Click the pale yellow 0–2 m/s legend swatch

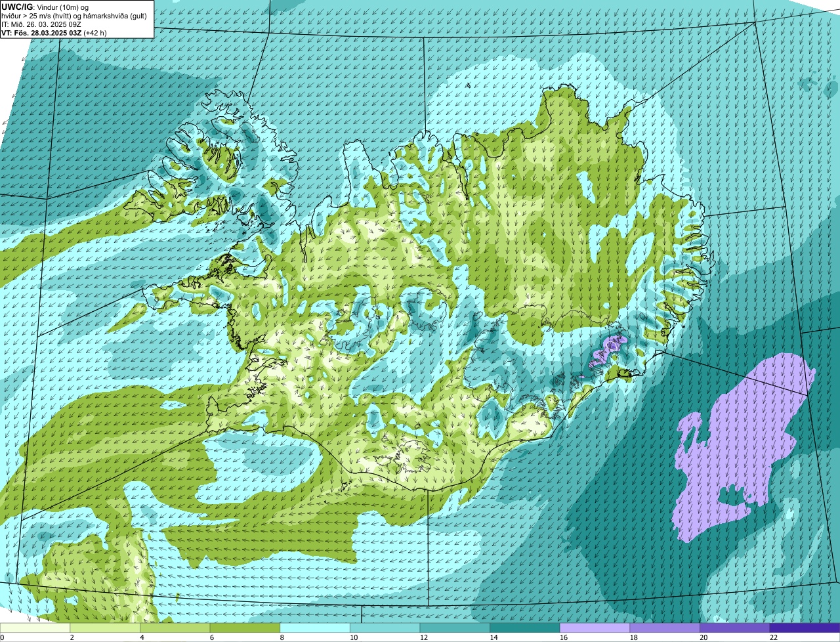[35, 628]
